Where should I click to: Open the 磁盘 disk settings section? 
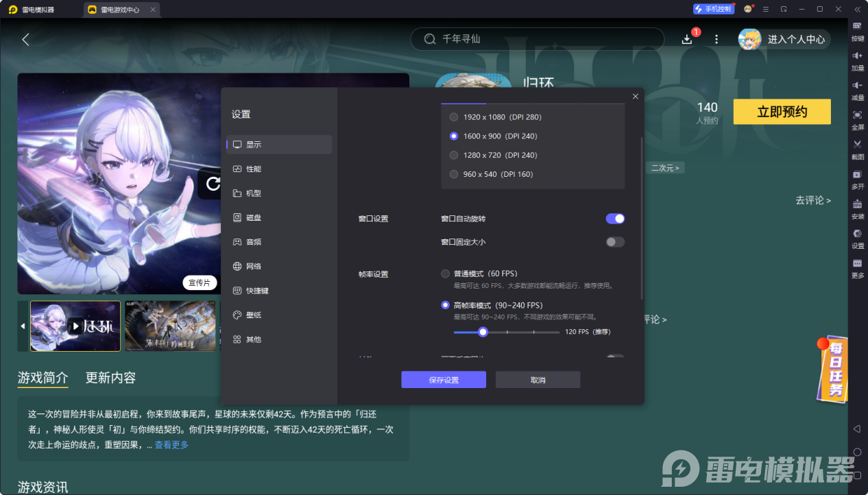tap(279, 217)
